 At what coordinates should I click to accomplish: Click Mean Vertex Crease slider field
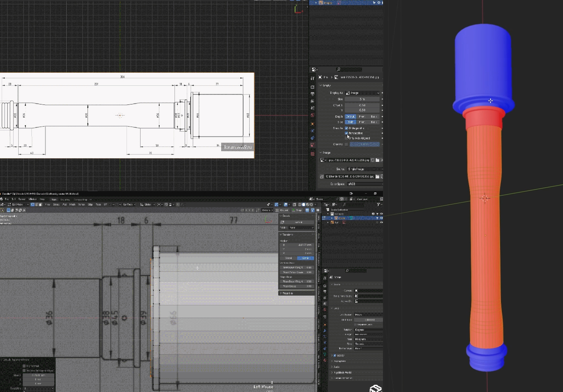point(297,272)
